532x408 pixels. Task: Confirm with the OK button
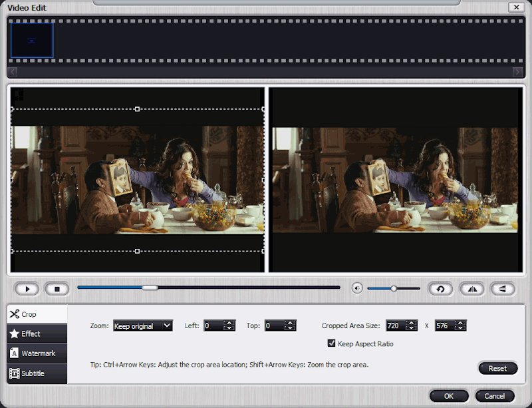[449, 396]
